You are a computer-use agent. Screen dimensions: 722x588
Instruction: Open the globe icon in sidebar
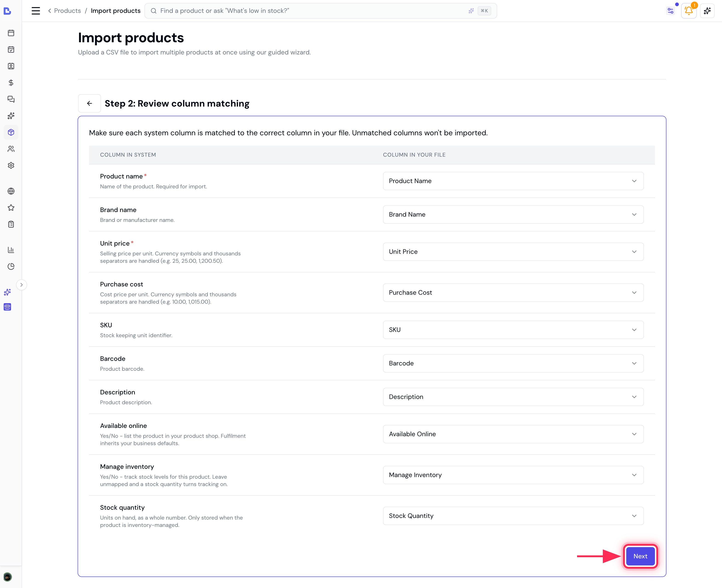pyautogui.click(x=11, y=191)
